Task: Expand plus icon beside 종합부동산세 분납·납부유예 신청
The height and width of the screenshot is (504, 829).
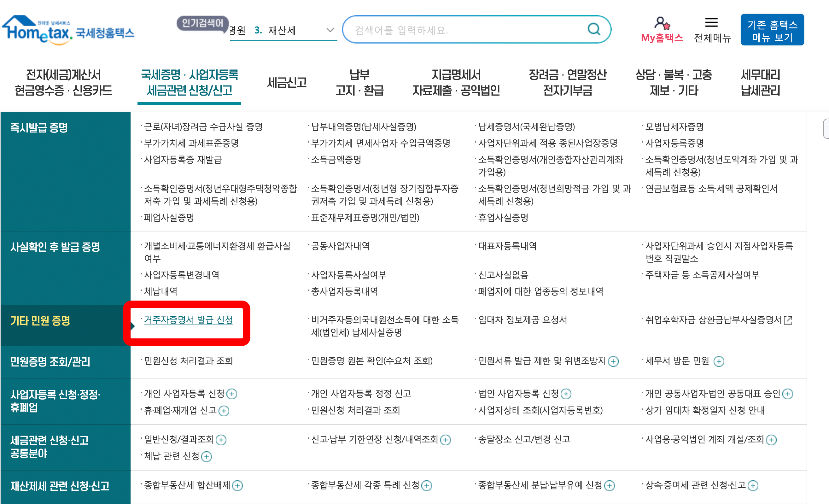Action: pos(609,486)
